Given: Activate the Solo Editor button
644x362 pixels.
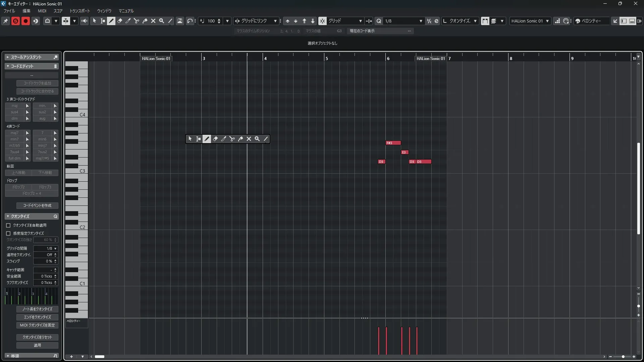Looking at the screenshot, I should coord(15,21).
